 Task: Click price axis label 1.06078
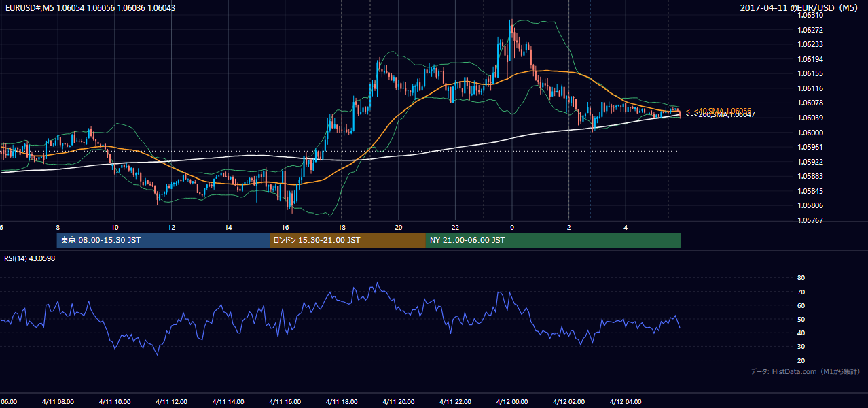click(810, 103)
